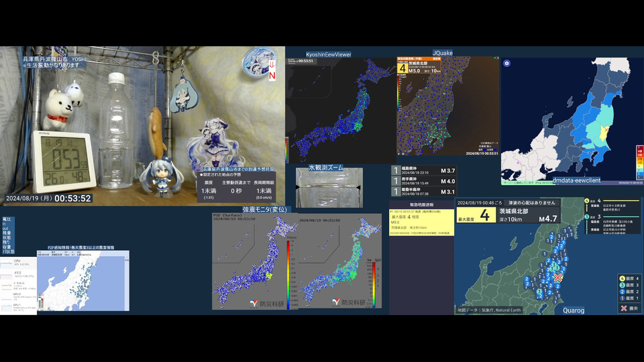Click the P2P地震情報 map panel
644x362 pixels.
[x=83, y=280]
